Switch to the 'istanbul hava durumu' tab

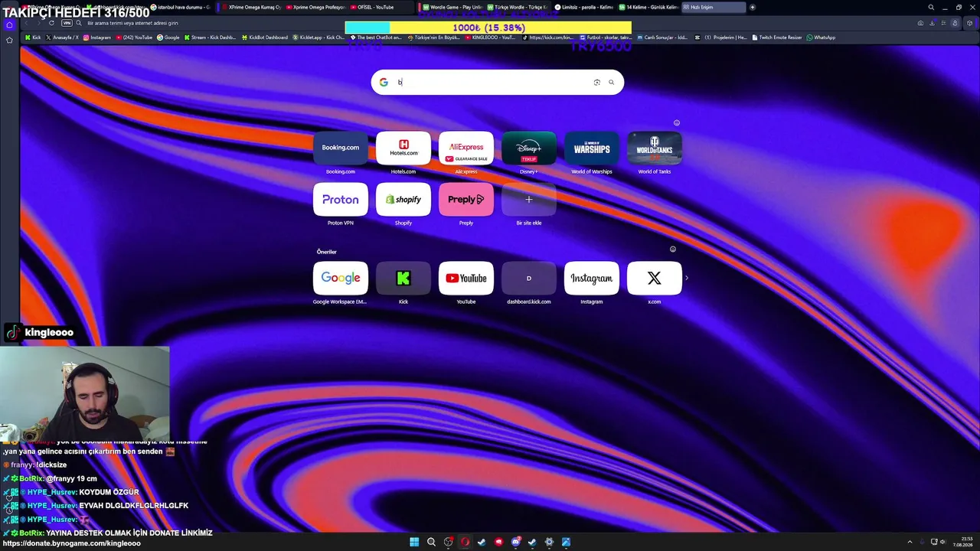pos(181,7)
